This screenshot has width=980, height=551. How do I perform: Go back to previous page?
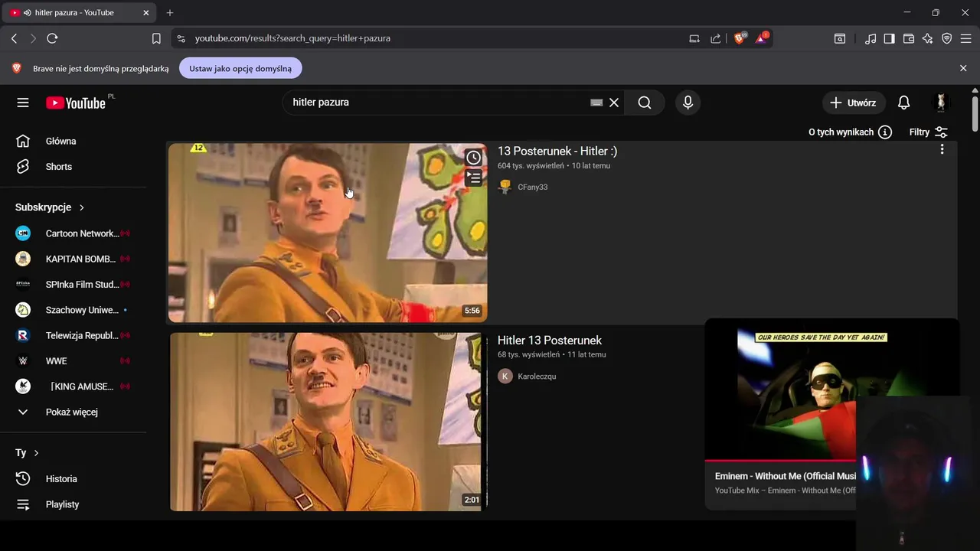(14, 38)
